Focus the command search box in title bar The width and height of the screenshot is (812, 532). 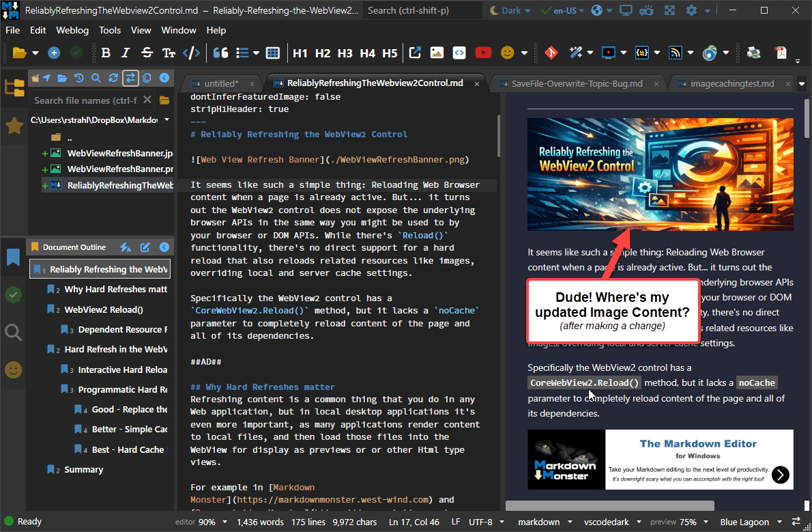click(422, 10)
